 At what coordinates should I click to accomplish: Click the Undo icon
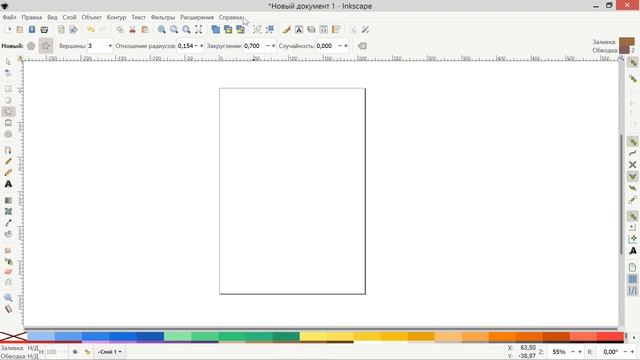click(x=91, y=29)
